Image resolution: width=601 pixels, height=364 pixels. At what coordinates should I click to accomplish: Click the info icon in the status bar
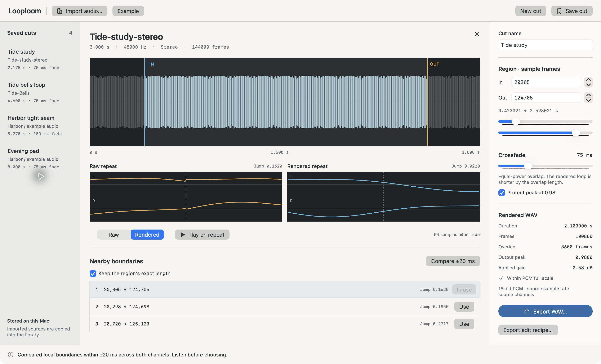(10, 355)
